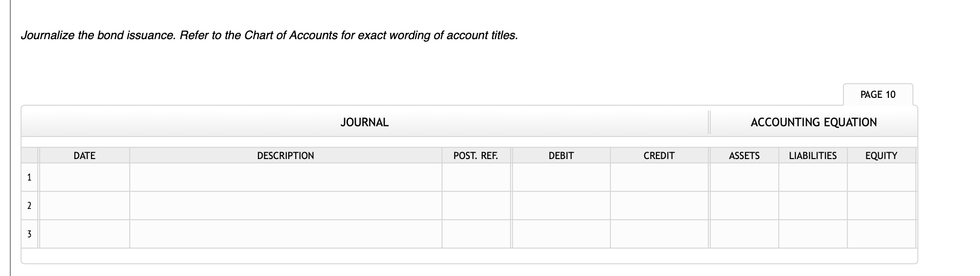The image size is (980, 276).
Task: Click the Debit cell in row 2
Action: (x=561, y=206)
